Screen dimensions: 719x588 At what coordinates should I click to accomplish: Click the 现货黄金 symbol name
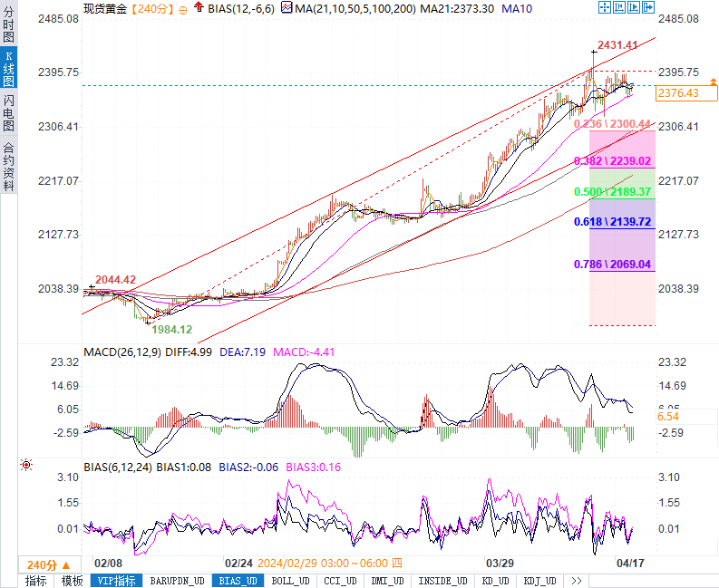pyautogui.click(x=105, y=9)
